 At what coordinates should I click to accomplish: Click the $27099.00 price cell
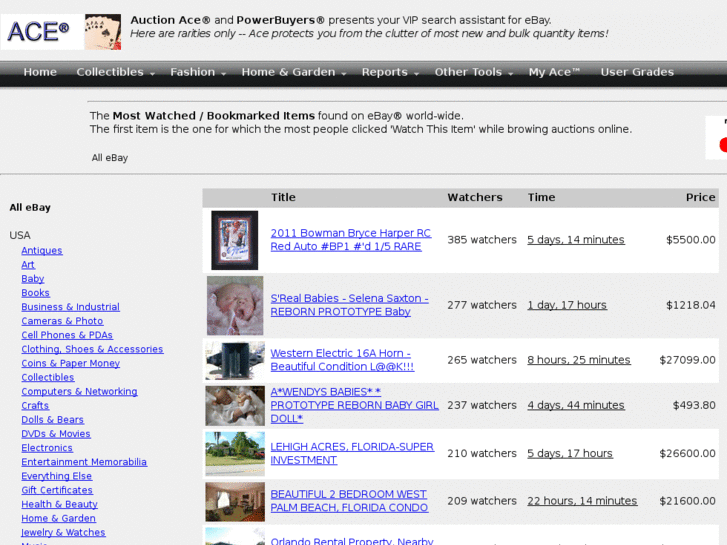(x=687, y=360)
